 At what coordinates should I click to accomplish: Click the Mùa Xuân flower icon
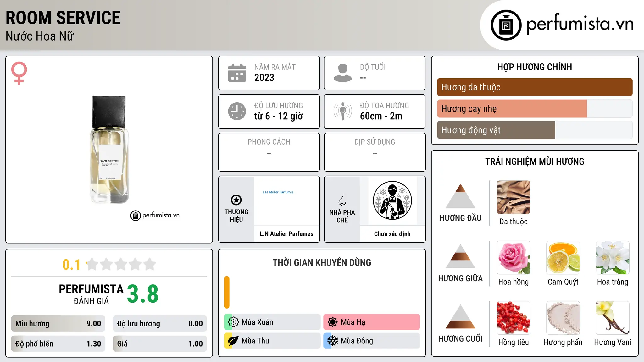coord(233,322)
